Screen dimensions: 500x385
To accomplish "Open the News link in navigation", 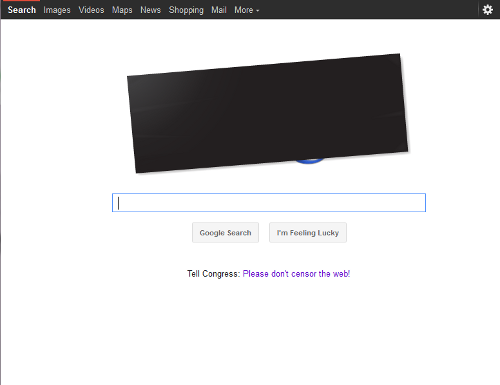I will click(150, 10).
